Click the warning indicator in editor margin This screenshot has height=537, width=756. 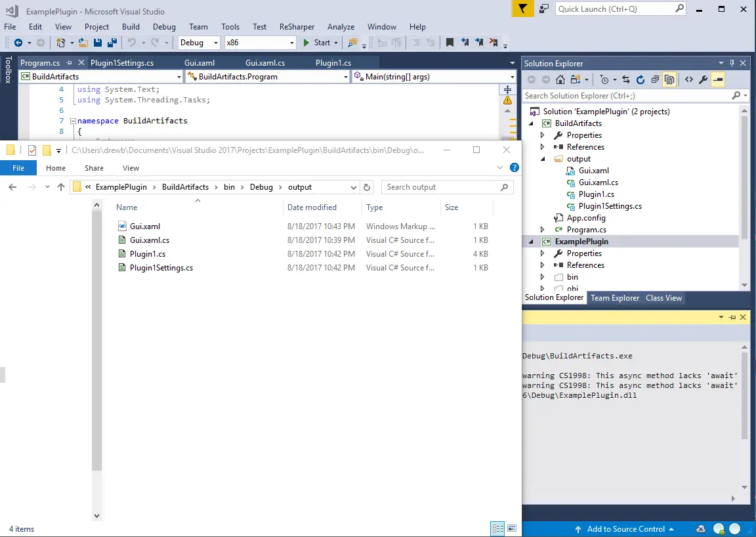pos(507,100)
